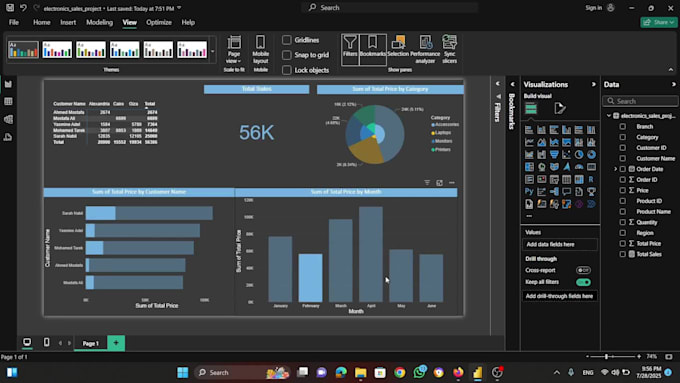Open the Insert ribbon tab
Screen dimensions: 680x383
pyautogui.click(x=68, y=23)
